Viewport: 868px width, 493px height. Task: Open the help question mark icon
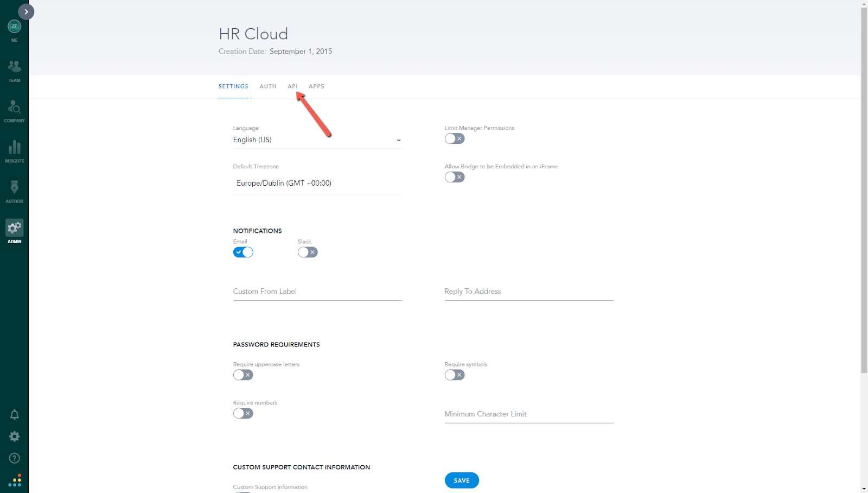pos(15,458)
